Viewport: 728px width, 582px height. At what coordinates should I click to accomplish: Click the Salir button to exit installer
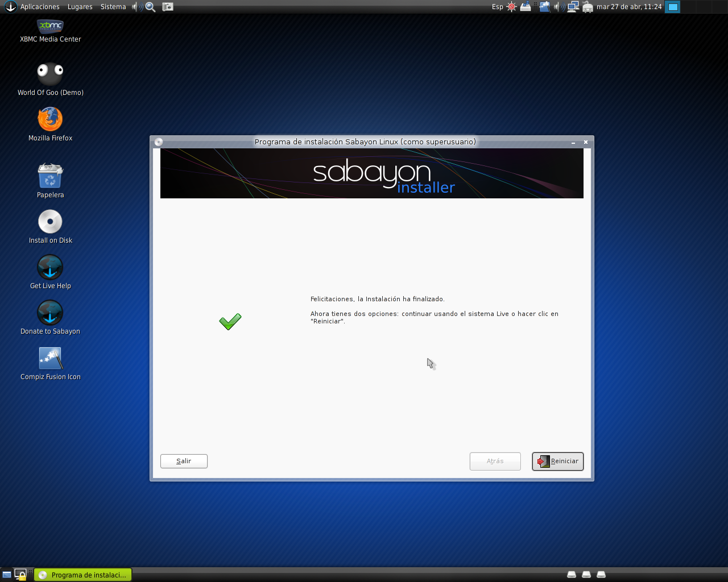(x=184, y=461)
